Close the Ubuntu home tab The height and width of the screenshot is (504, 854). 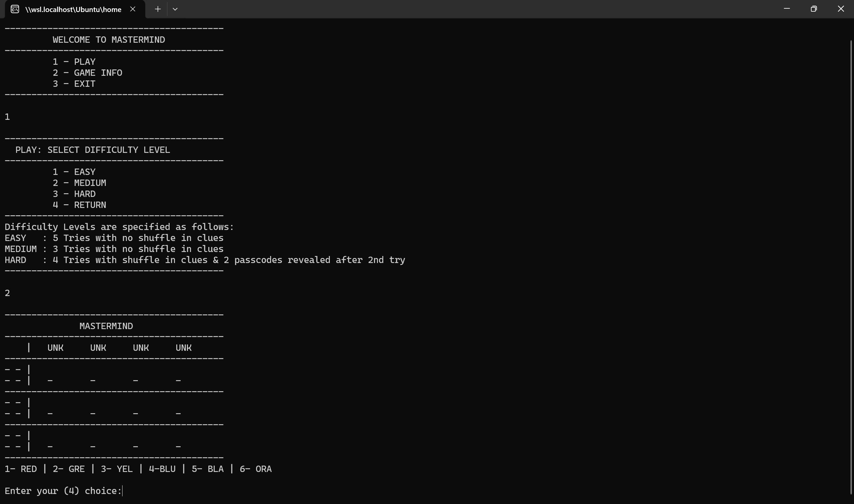tap(133, 9)
